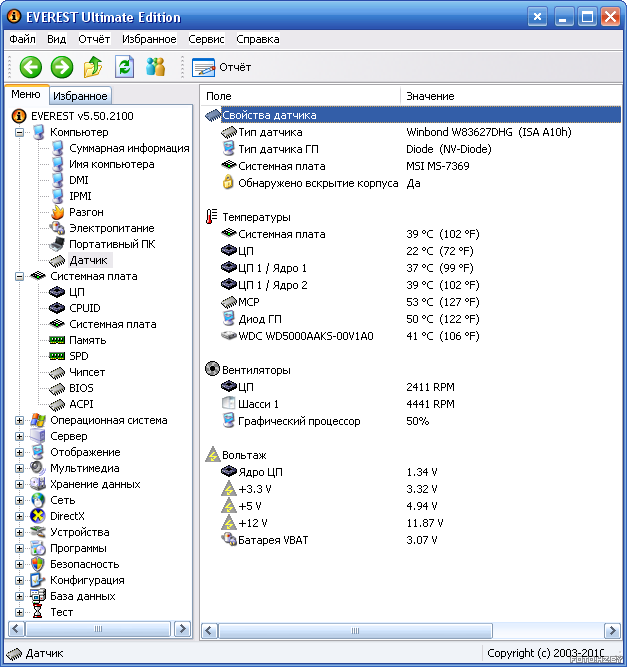Click the tree panel horizontal scrollbar thumb
This screenshot has width=627, height=667.
(98, 629)
